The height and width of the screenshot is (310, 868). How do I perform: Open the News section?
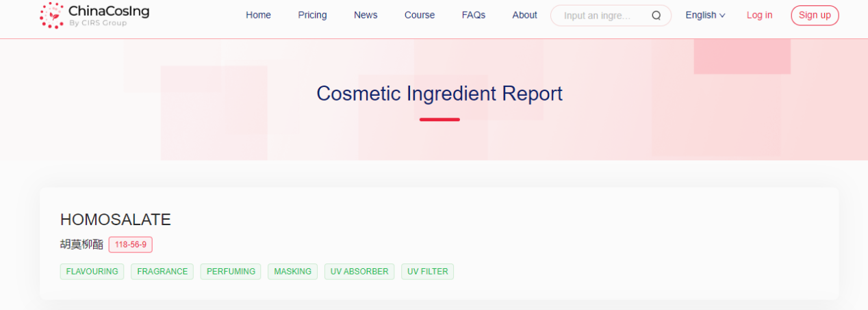click(x=366, y=15)
